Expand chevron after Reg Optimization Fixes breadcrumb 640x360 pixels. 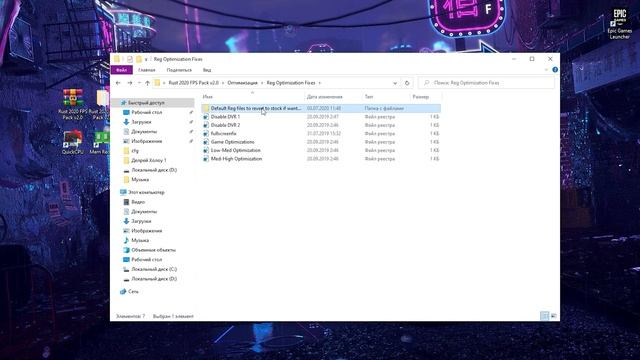(x=320, y=83)
